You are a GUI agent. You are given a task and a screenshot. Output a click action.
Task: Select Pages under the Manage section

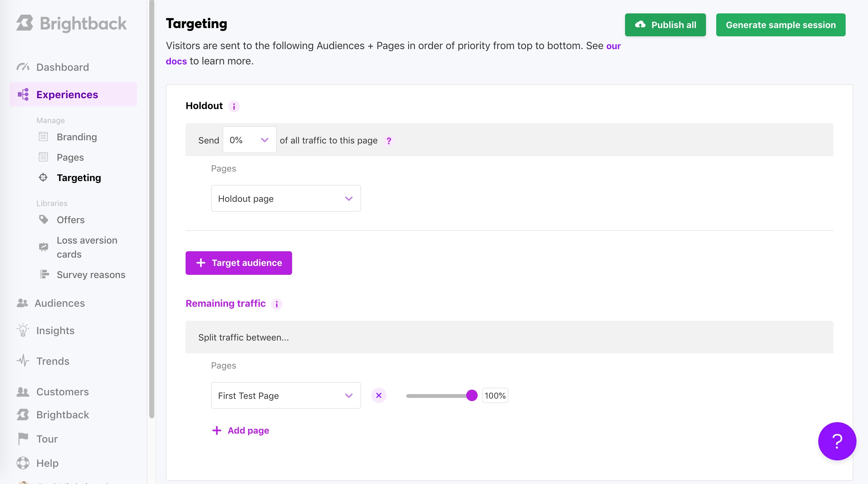(70, 157)
